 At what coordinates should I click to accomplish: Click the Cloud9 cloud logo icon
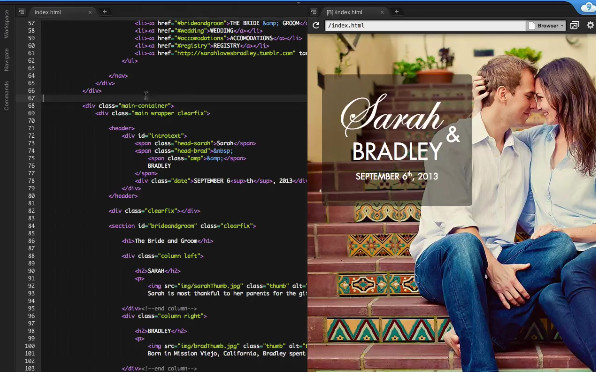(x=588, y=7)
